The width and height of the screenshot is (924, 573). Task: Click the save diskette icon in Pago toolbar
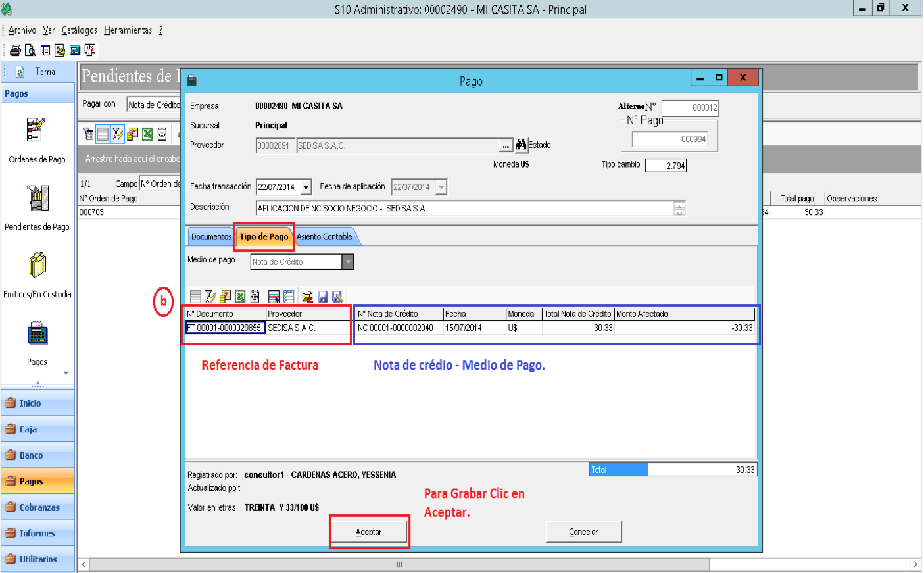click(x=322, y=297)
